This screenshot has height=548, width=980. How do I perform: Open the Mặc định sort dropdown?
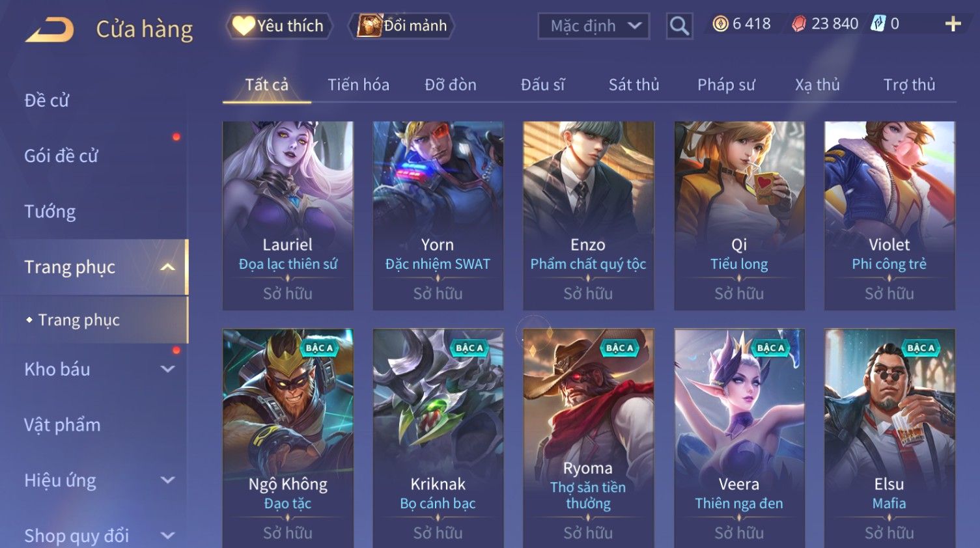point(594,26)
